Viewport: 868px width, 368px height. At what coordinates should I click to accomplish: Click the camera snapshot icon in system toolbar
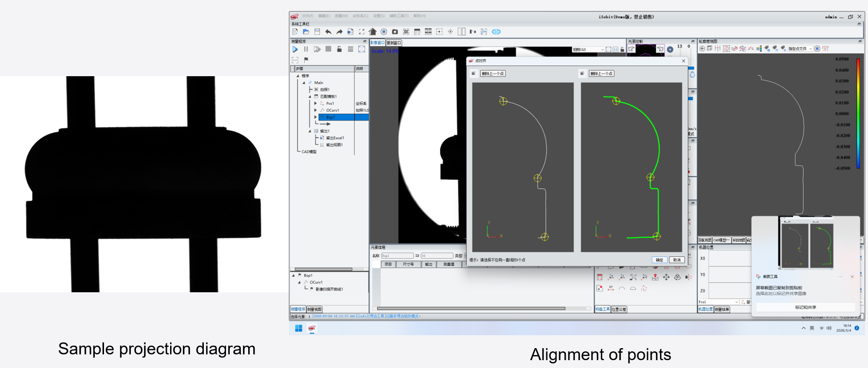click(395, 32)
